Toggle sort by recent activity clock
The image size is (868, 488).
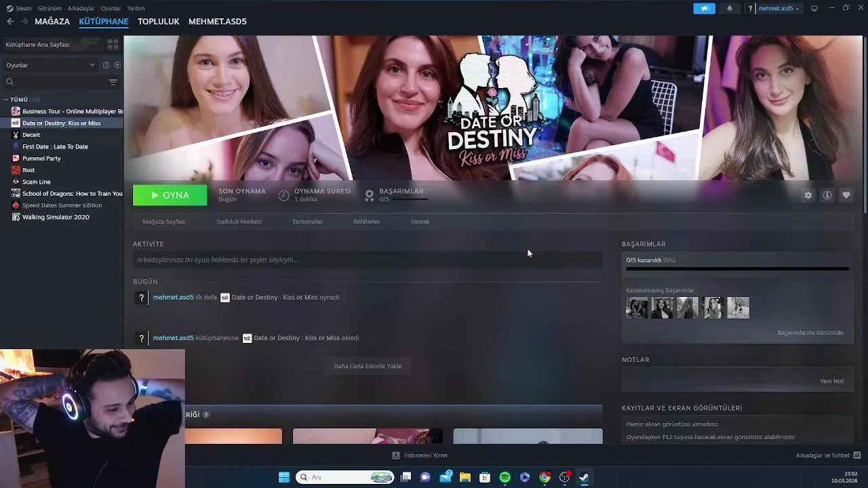[106, 65]
